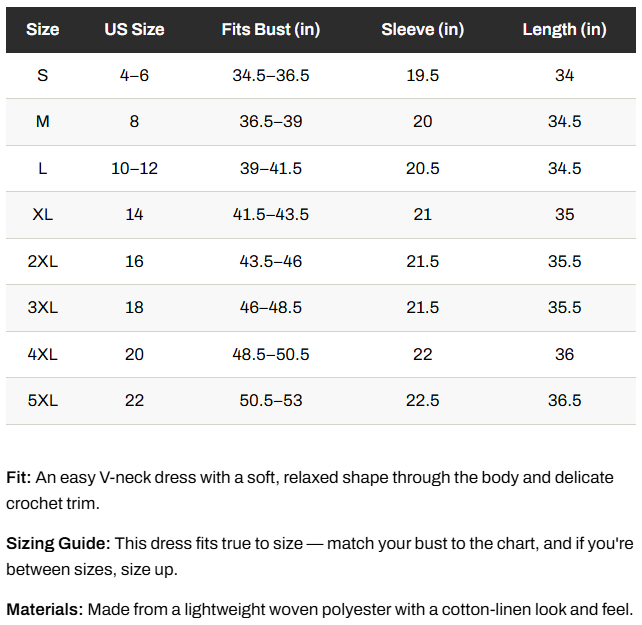Viewport: 642px width, 625px height.
Task: Click the S size row label
Action: [43, 75]
